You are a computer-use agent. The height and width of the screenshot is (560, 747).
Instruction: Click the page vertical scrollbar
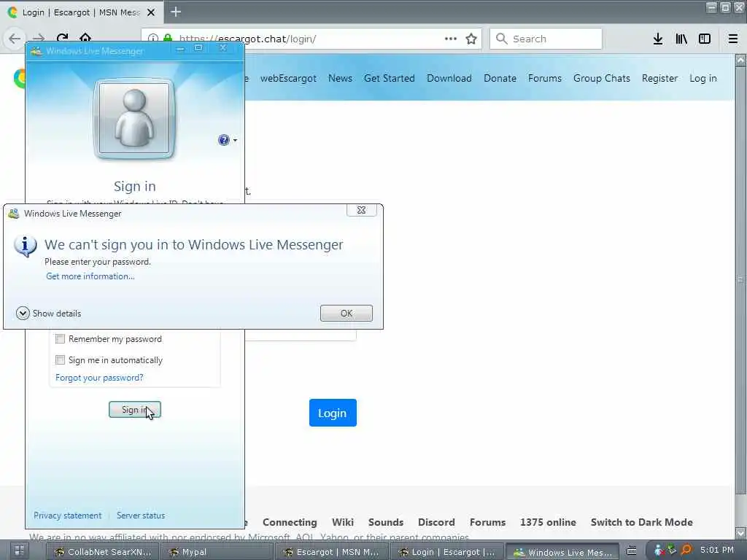[741, 279]
